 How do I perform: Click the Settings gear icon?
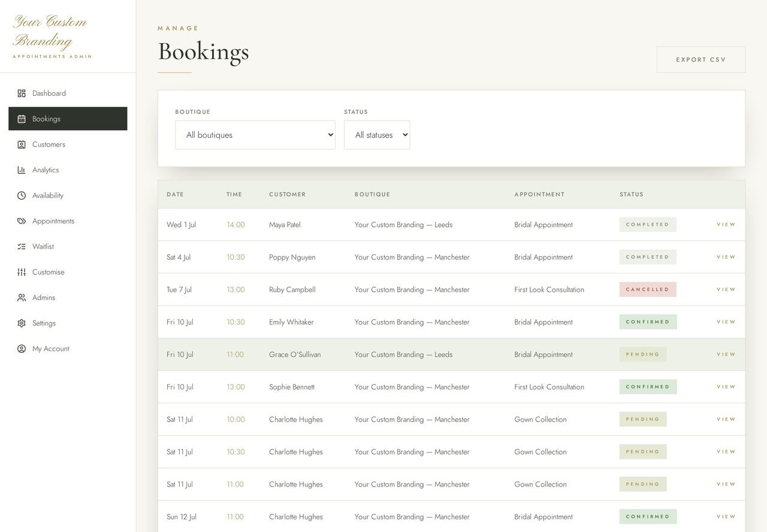tap(22, 324)
